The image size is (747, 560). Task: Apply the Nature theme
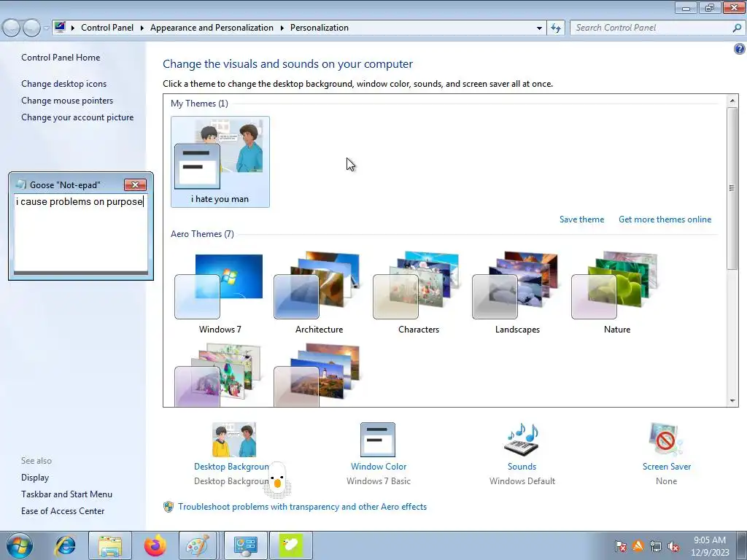[x=617, y=294]
